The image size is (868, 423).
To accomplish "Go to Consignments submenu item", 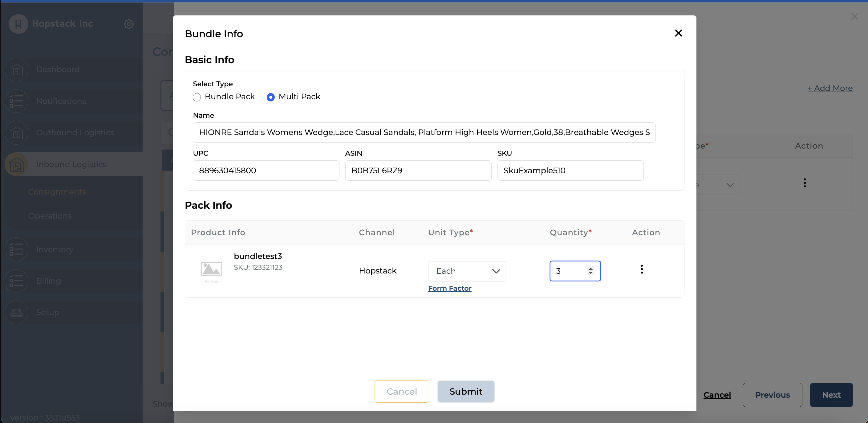I will [57, 192].
